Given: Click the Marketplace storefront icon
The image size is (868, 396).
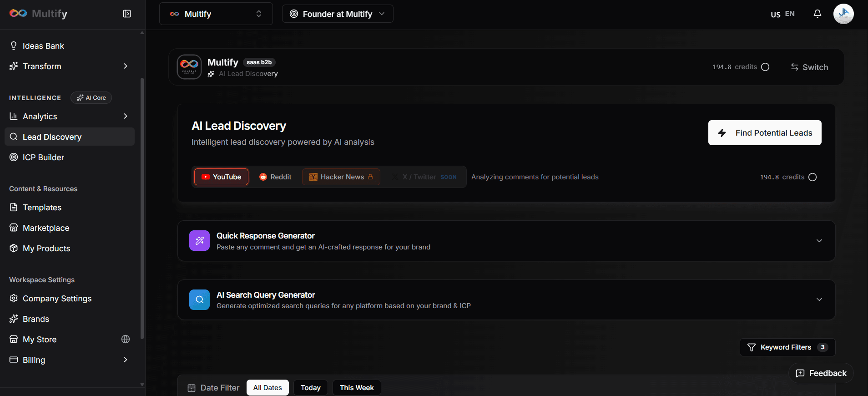Looking at the screenshot, I should (x=14, y=228).
